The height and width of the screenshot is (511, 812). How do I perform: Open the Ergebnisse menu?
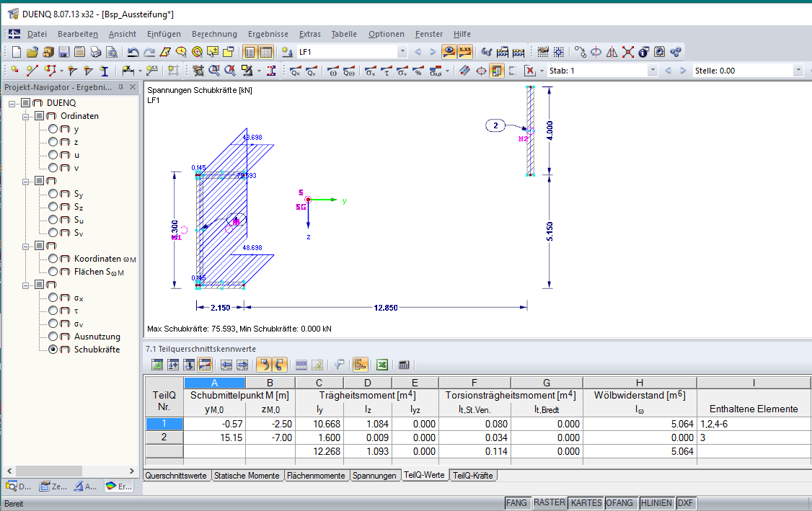click(268, 34)
